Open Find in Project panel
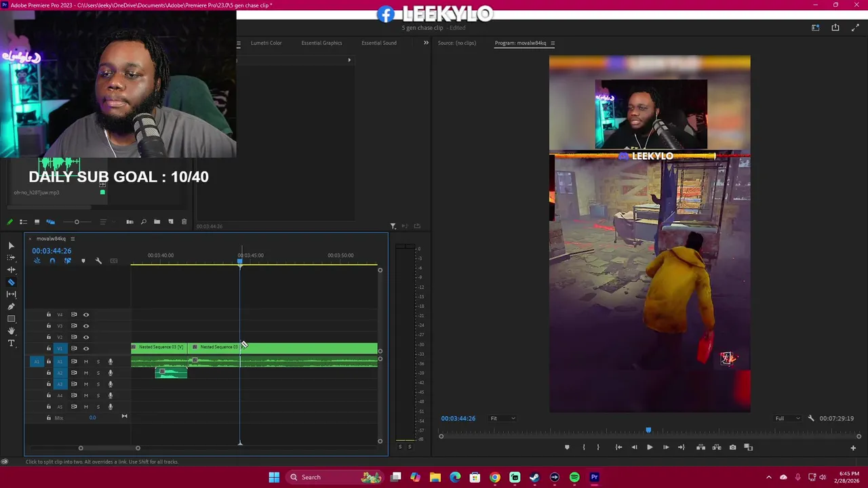This screenshot has height=488, width=868. [143, 222]
